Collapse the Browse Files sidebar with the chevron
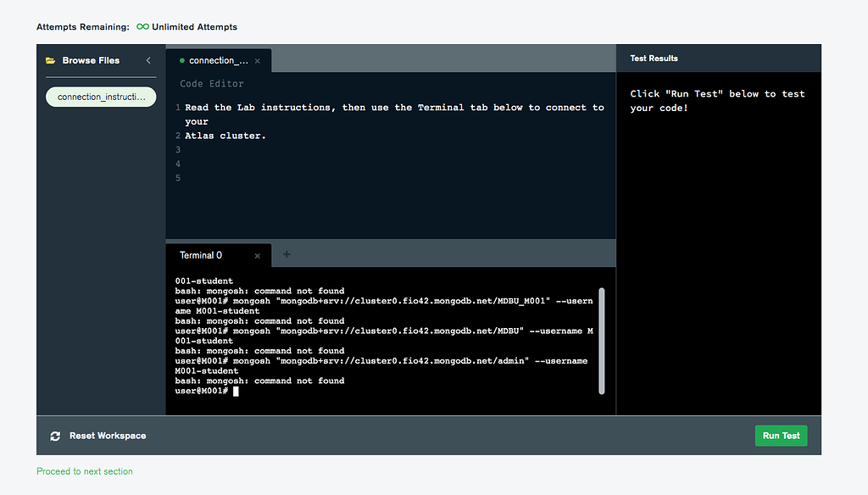The image size is (868, 495). point(147,60)
